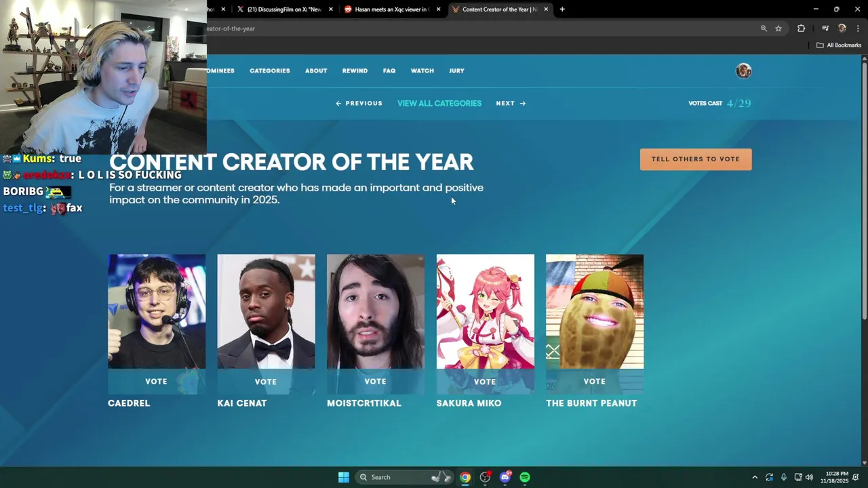Close the DiscussingFilm on X tab

click(x=331, y=9)
